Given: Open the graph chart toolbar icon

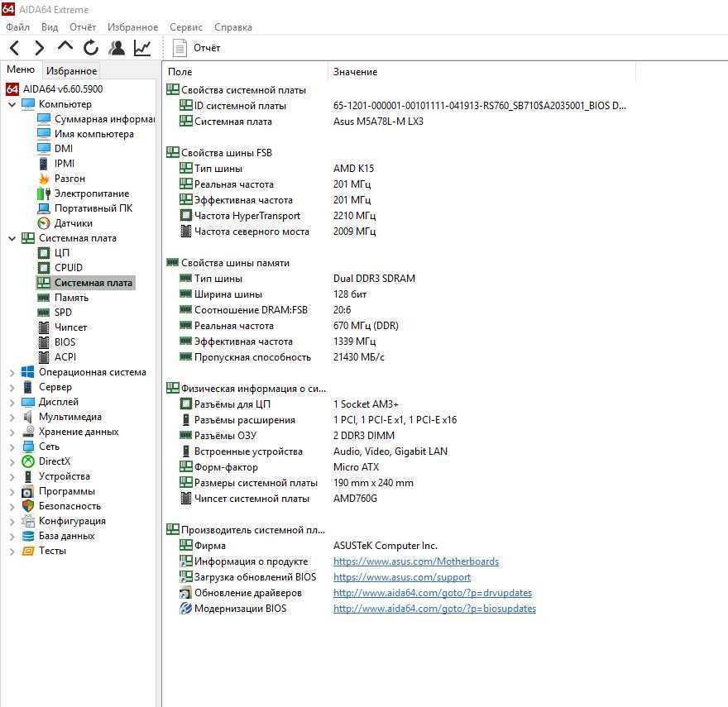Looking at the screenshot, I should [142, 48].
